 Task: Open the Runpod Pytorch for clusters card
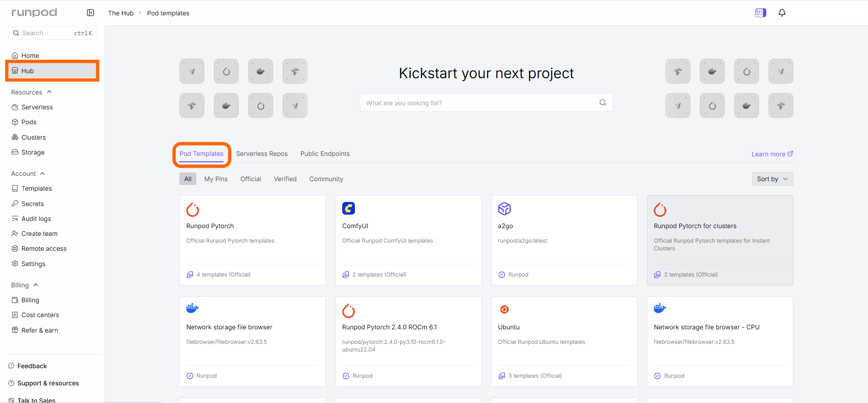click(x=720, y=240)
